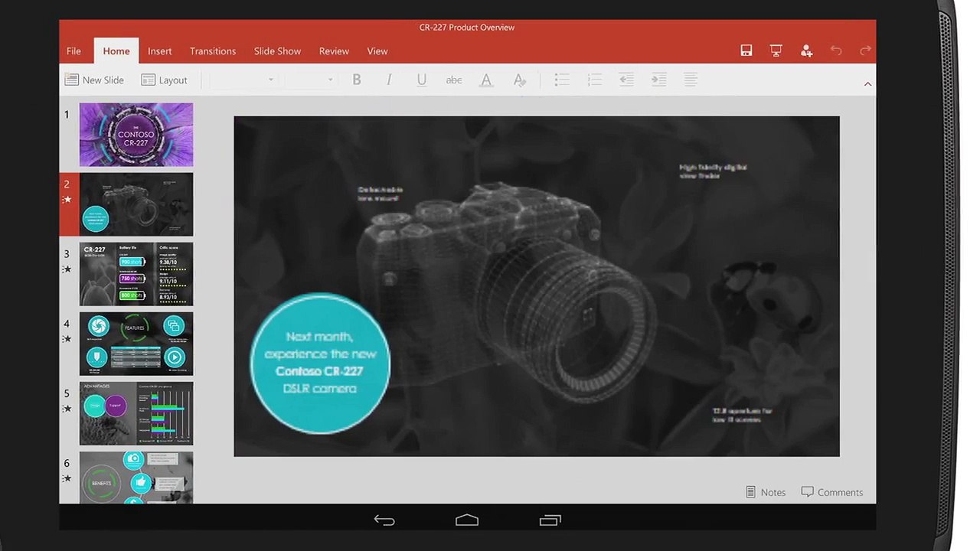Open the File menu
The width and height of the screenshot is (980, 551).
pos(73,51)
